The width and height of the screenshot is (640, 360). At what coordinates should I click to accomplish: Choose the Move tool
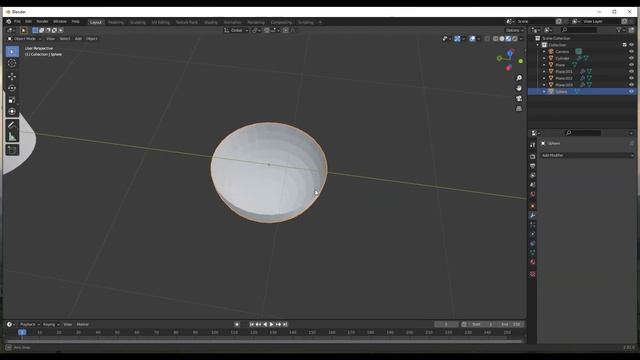[12, 76]
